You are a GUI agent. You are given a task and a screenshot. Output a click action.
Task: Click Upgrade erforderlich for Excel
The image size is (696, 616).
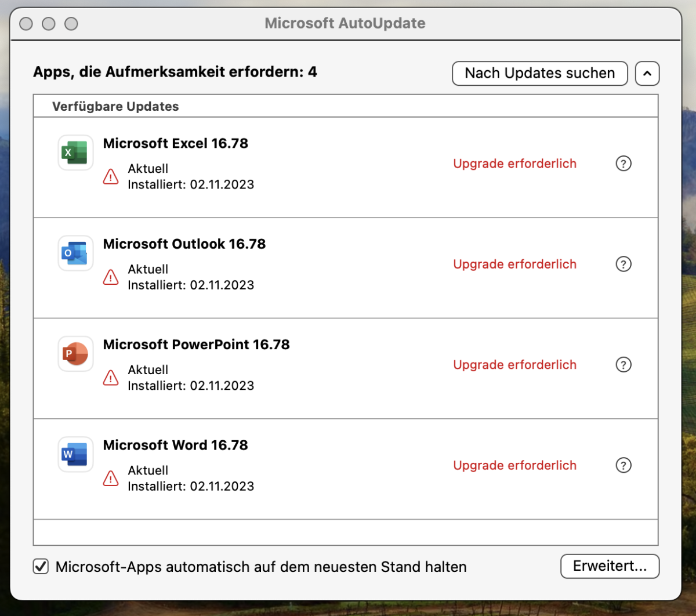tap(514, 164)
